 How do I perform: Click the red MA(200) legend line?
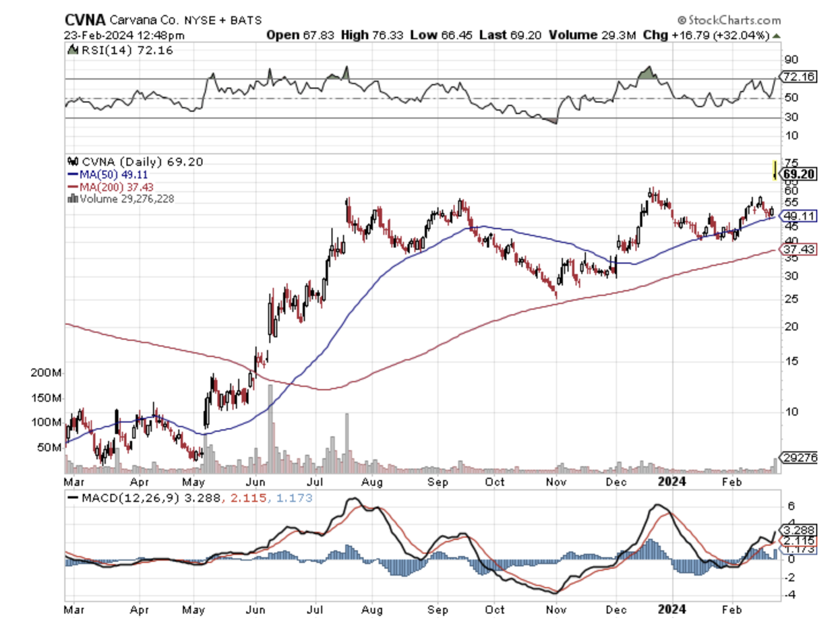[73, 187]
